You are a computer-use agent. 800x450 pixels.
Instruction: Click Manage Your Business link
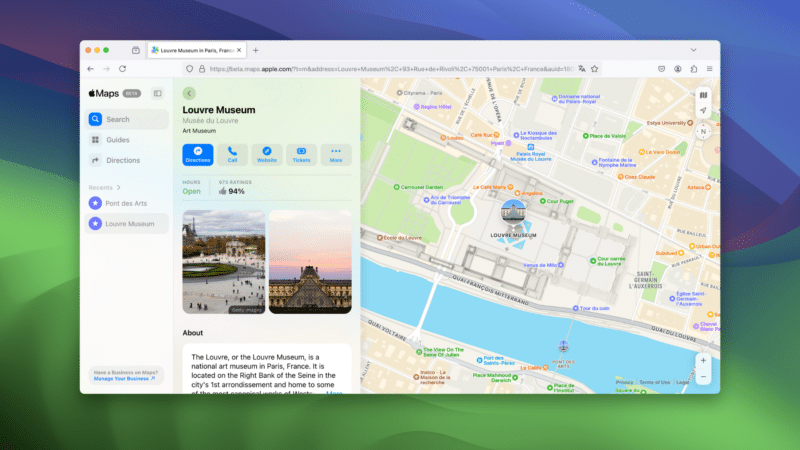coord(124,379)
